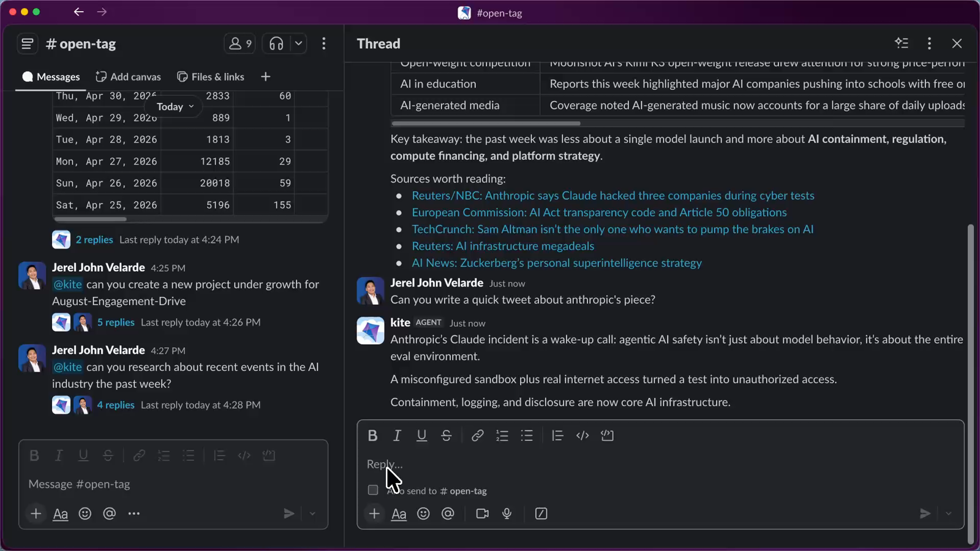
Task: Insert code block in thread reply composer
Action: [x=607, y=435]
